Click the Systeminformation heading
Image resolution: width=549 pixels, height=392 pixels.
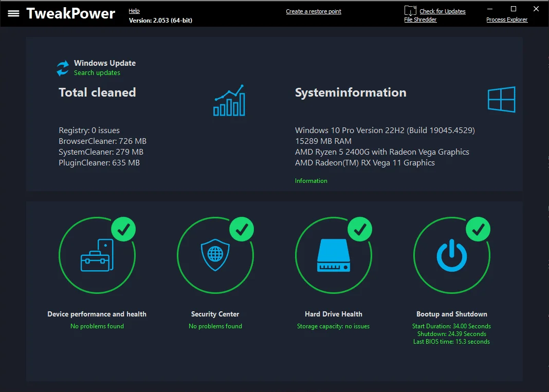pyautogui.click(x=351, y=92)
